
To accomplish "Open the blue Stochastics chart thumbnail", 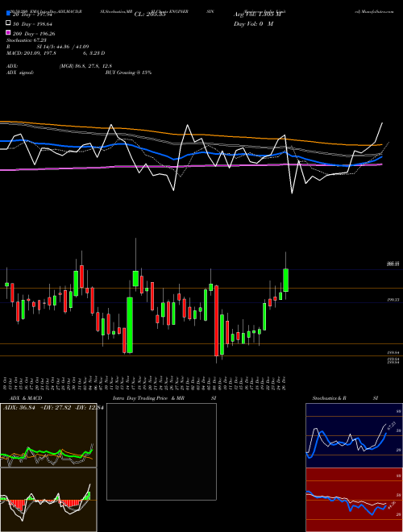I will click(x=354, y=435).
